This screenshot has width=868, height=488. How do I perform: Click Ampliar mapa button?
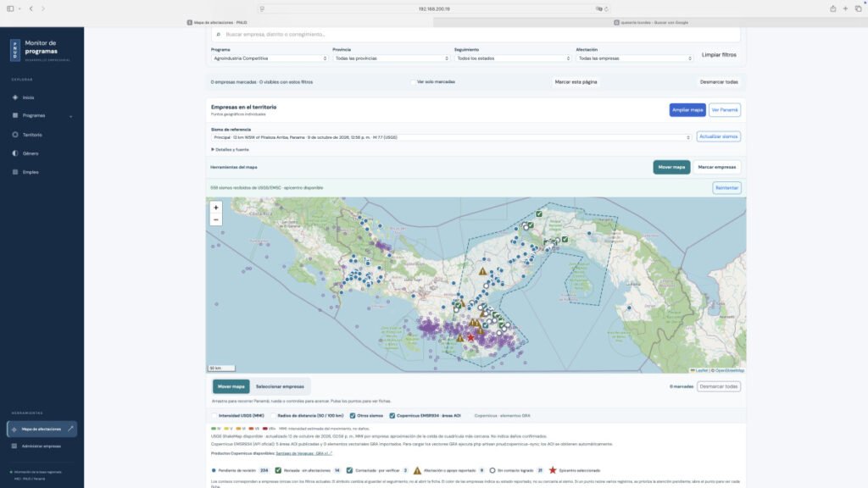687,110
